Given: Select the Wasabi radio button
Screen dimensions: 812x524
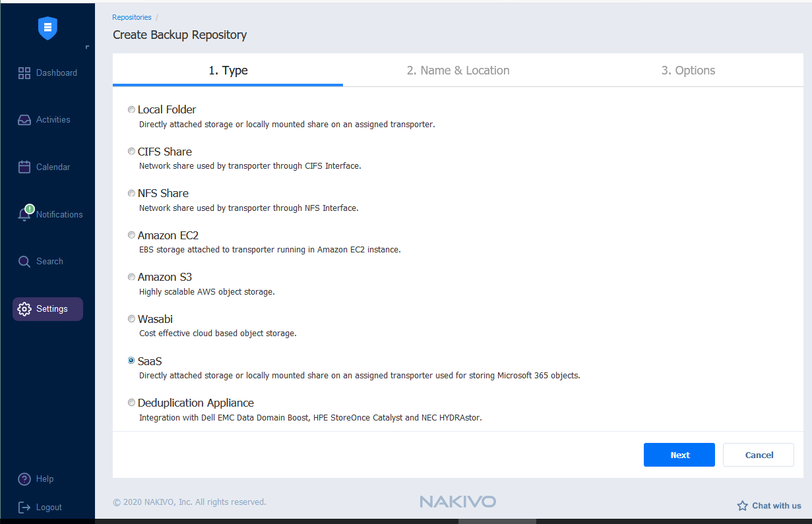Looking at the screenshot, I should click(131, 319).
